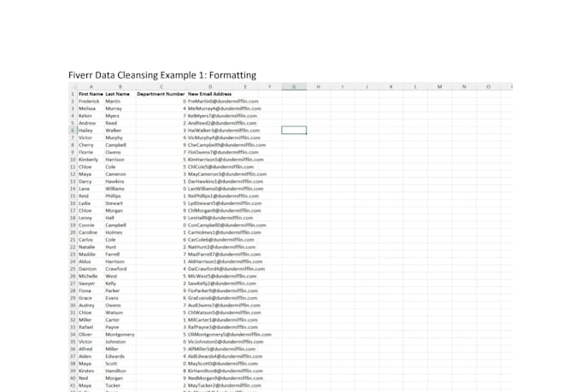Select the cell containing 'Tucker'
This screenshot has width=581, height=392.
click(120, 385)
